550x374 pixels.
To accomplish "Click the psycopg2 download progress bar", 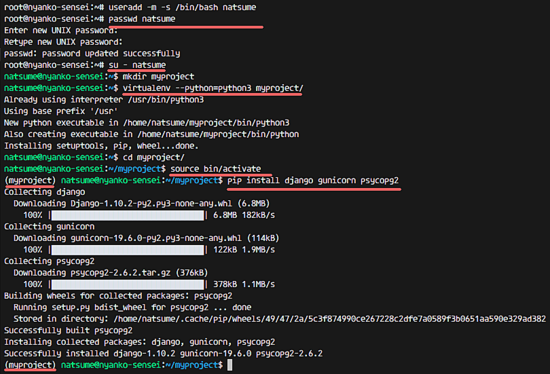I will tap(127, 284).
